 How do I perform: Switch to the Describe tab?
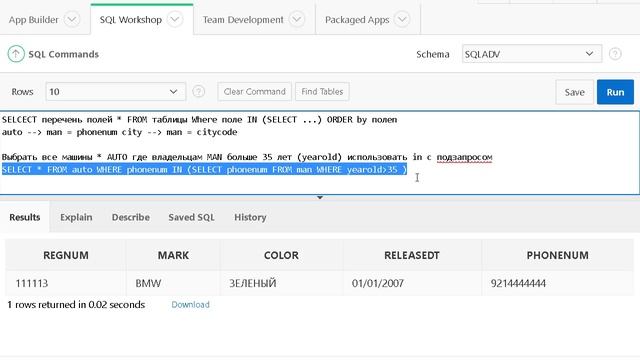click(131, 217)
